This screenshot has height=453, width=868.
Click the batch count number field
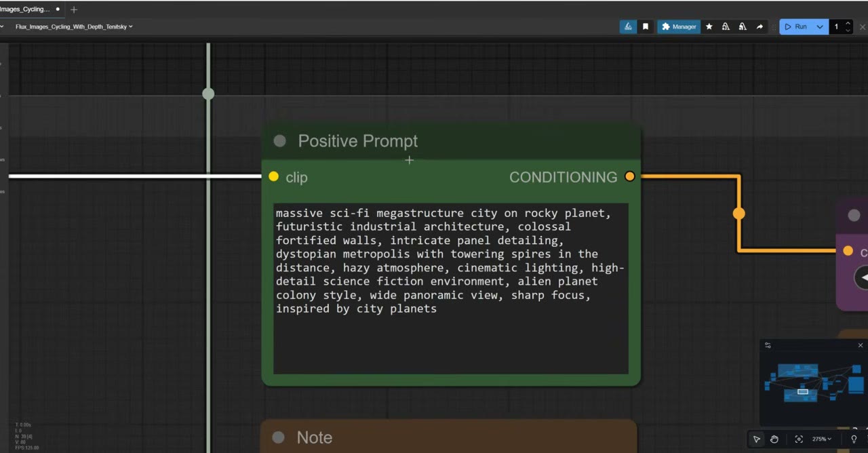click(837, 26)
